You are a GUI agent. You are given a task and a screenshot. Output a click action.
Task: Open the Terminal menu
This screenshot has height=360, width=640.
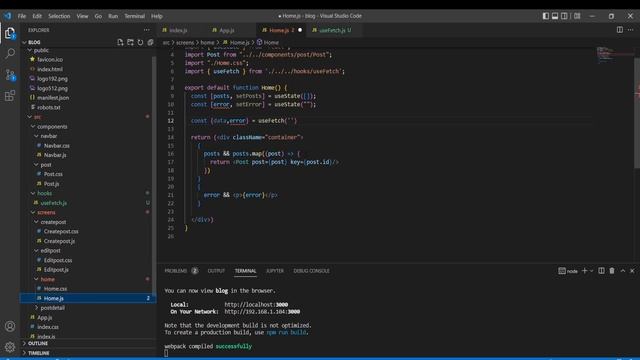tap(135, 16)
